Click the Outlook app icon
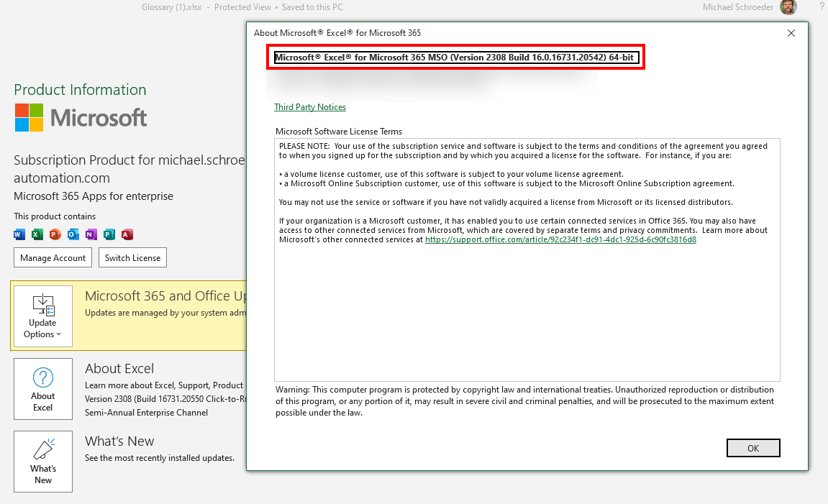Viewport: 828px width, 504px height. click(73, 234)
